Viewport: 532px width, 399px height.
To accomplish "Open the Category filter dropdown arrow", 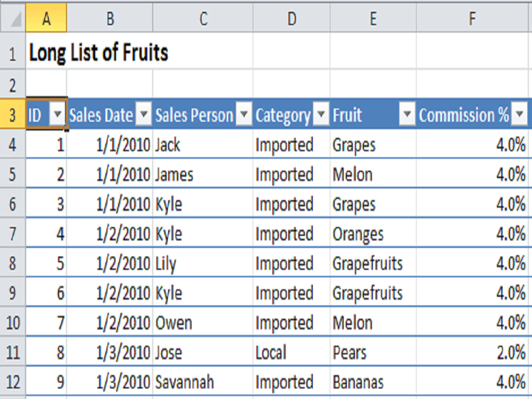I will 321,115.
